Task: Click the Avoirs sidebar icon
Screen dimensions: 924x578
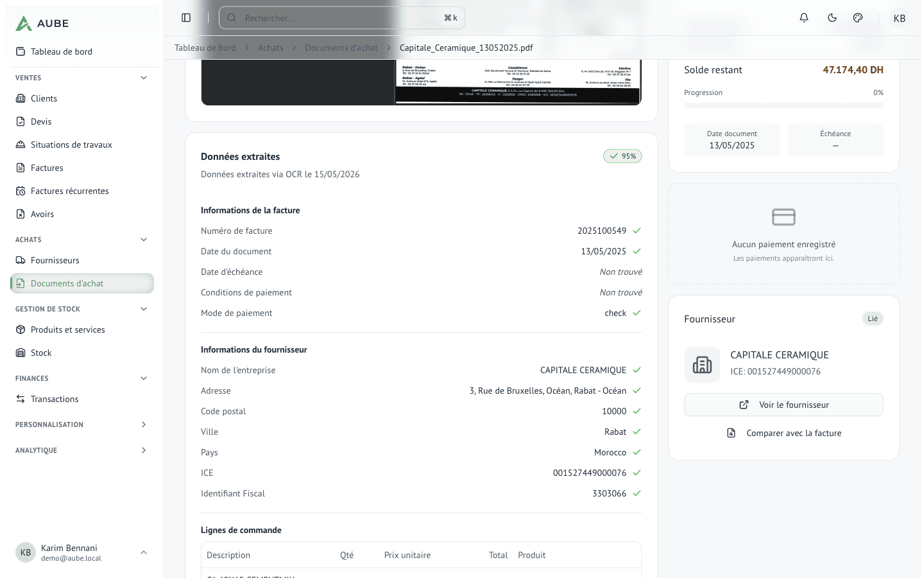Action: [21, 214]
